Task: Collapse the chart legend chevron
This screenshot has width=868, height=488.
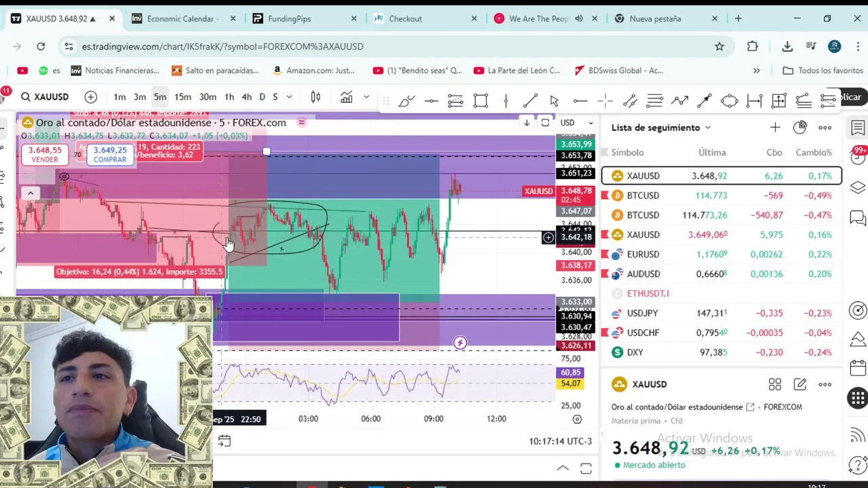Action: [30, 193]
